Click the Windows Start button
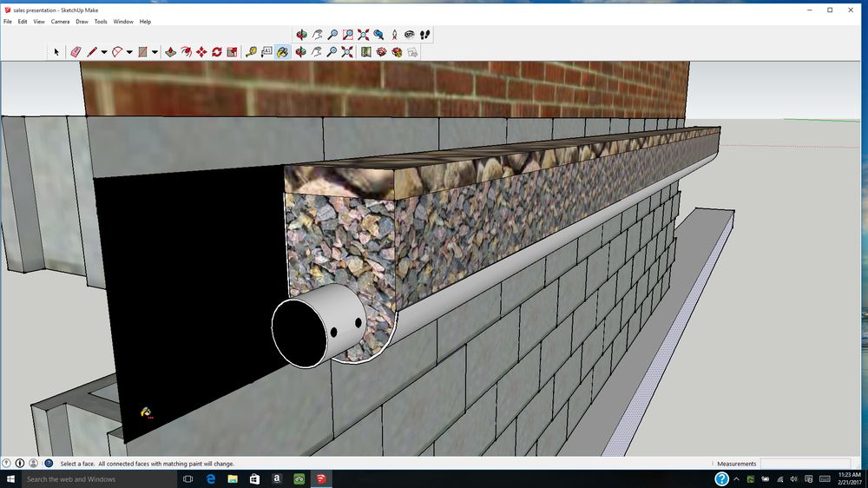The width and height of the screenshot is (868, 488). tap(11, 479)
